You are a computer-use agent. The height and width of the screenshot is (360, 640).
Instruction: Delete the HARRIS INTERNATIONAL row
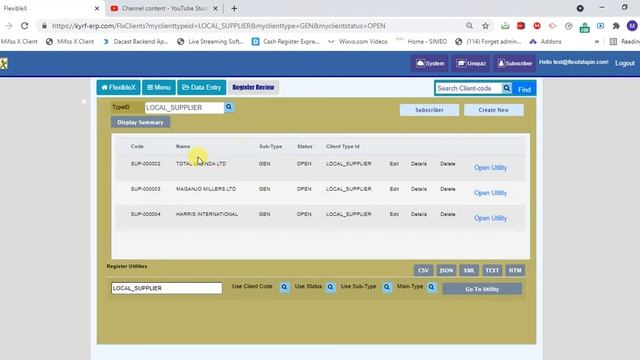447,214
